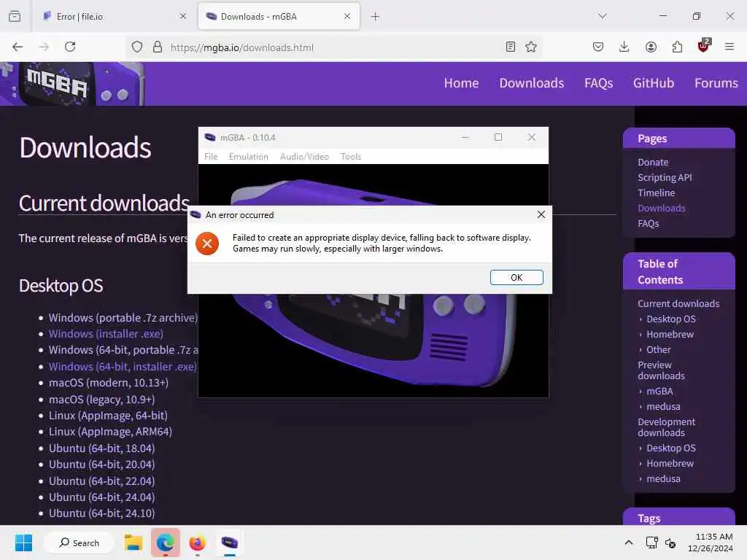
Task: Jump to Development downloads in contents
Action: tap(666, 427)
